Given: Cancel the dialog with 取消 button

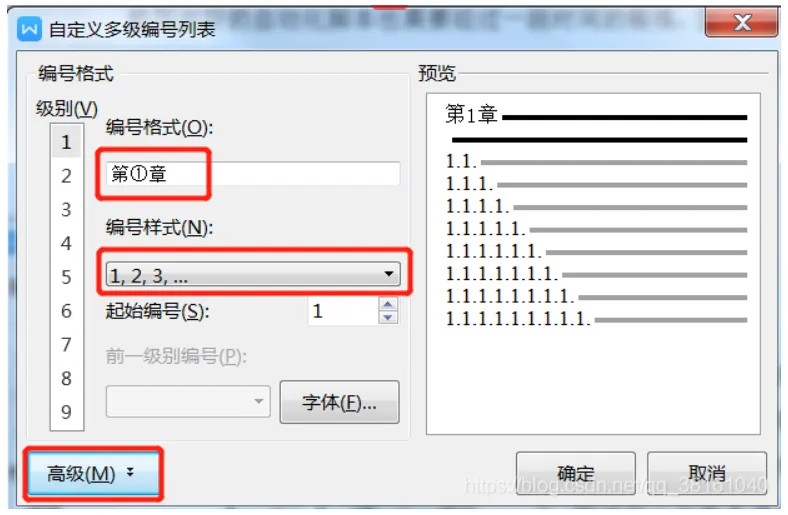Looking at the screenshot, I should pos(707,473).
